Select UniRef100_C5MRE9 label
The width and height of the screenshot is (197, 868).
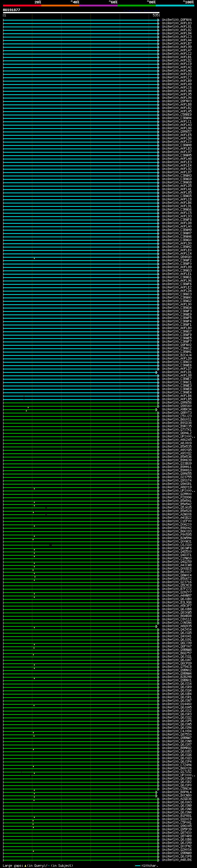(x=176, y=115)
